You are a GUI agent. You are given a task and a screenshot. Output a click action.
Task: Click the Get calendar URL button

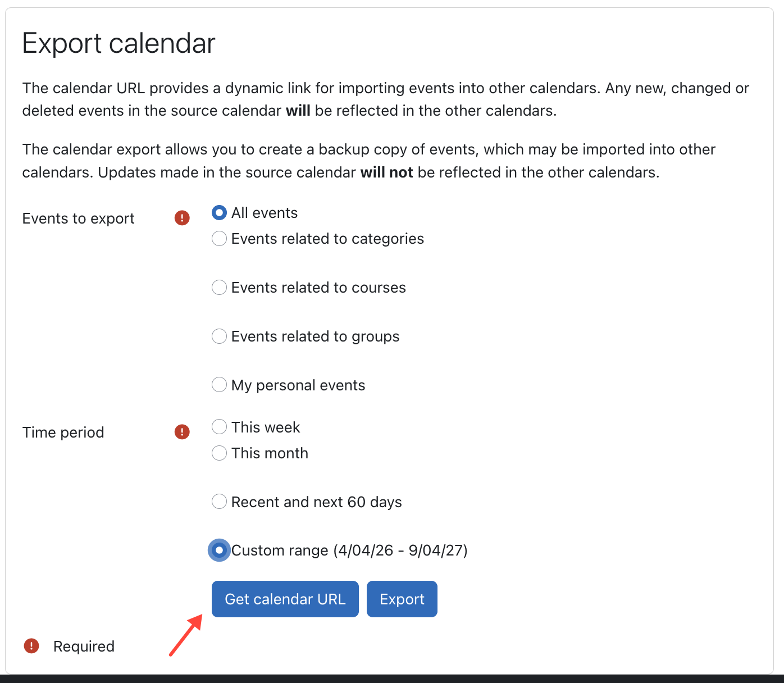point(285,599)
